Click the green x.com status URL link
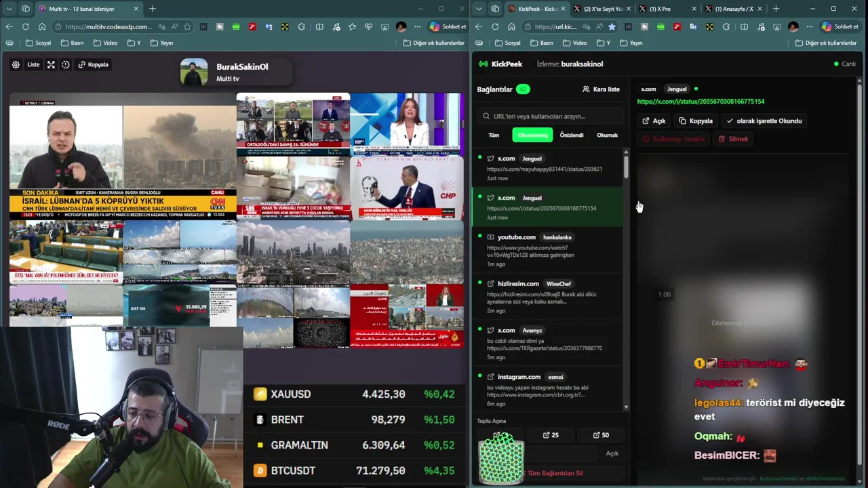868x488 pixels. coord(701,102)
